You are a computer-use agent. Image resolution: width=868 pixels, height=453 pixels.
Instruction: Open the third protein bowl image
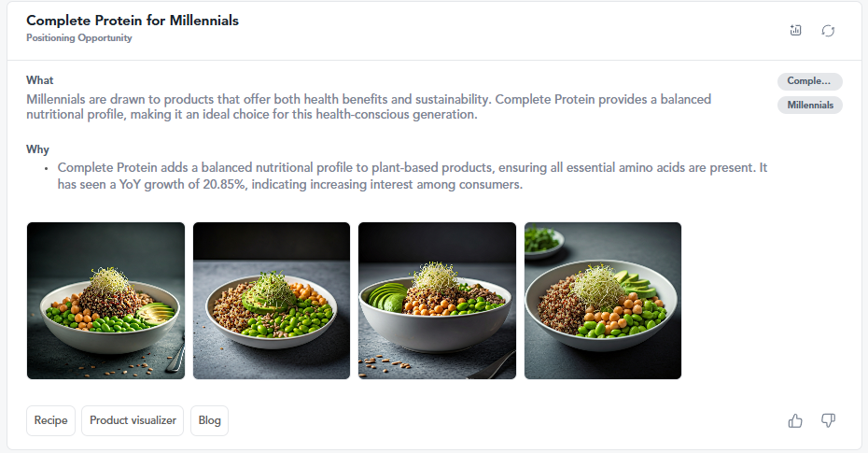pyautogui.click(x=437, y=301)
